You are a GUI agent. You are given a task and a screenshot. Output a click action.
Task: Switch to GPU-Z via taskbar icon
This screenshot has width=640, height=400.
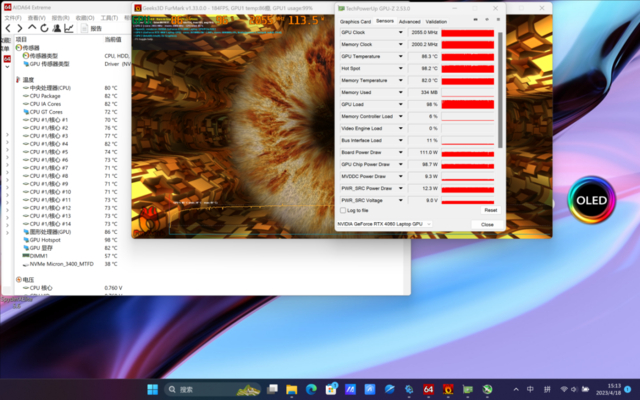[467, 389]
